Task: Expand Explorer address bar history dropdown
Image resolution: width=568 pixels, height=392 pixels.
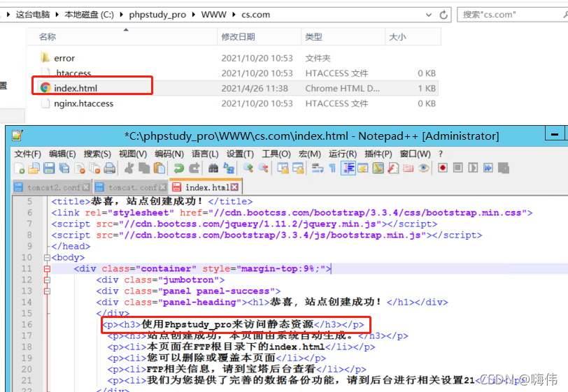Action: 429,15
